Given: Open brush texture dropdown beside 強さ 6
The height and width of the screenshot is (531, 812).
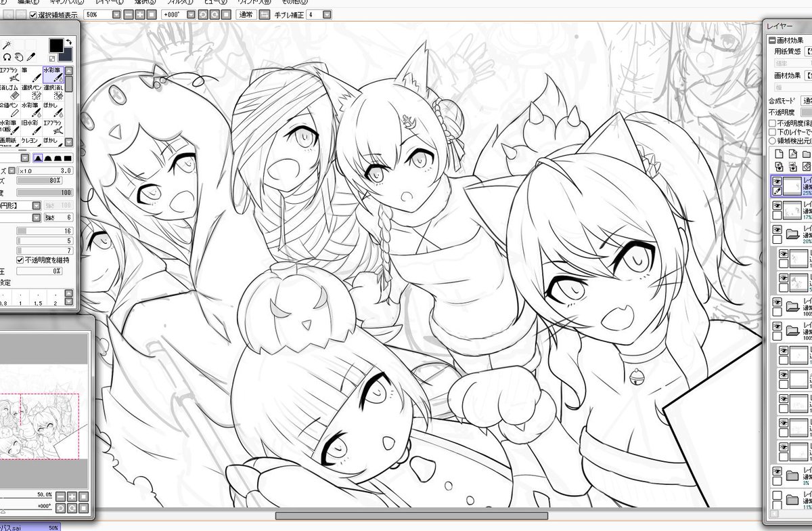Looking at the screenshot, I should pyautogui.click(x=36, y=217).
